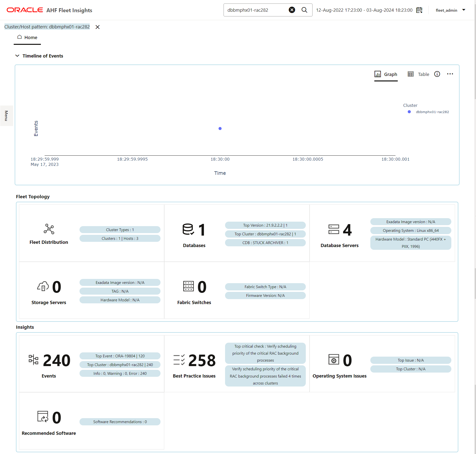Click the Database Servers icon
Viewport: 476px width, 454px height.
(x=334, y=229)
